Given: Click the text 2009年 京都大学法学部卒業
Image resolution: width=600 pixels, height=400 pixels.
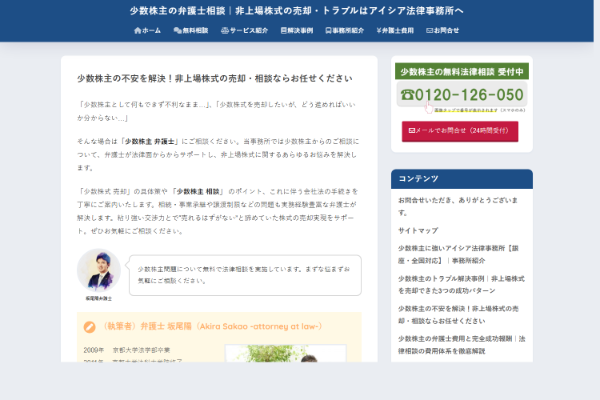Looking at the screenshot, I should click(x=127, y=350).
